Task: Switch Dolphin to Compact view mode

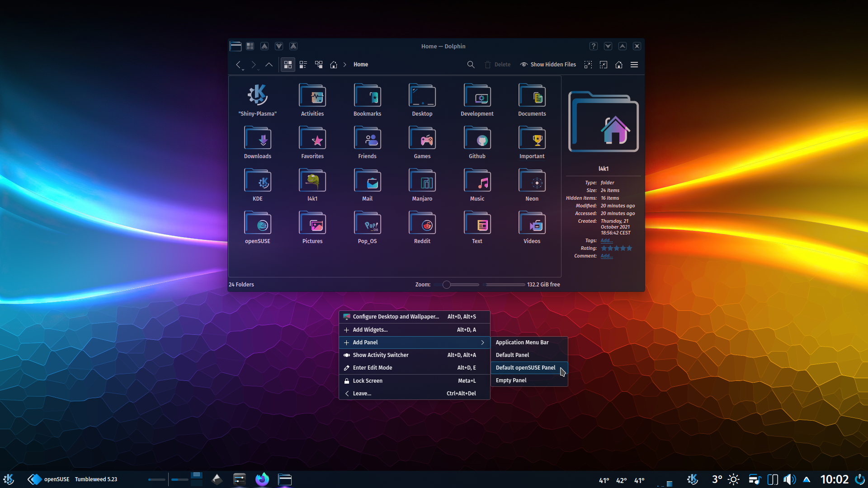Action: click(303, 65)
